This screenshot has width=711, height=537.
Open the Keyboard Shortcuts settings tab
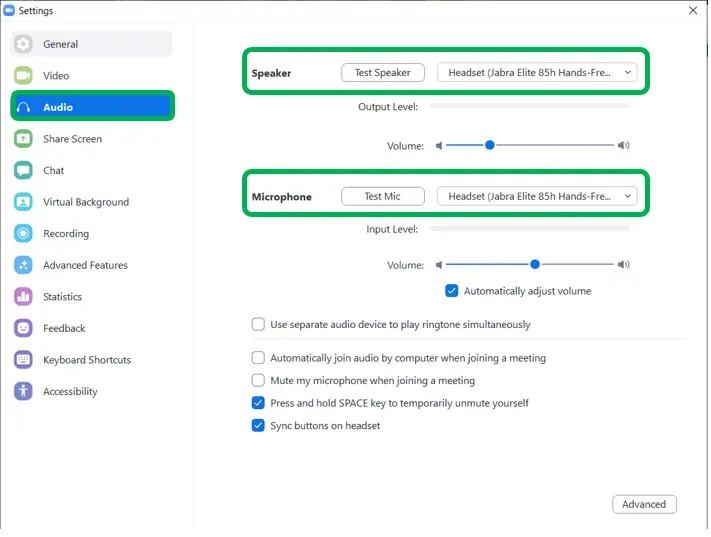(x=87, y=360)
